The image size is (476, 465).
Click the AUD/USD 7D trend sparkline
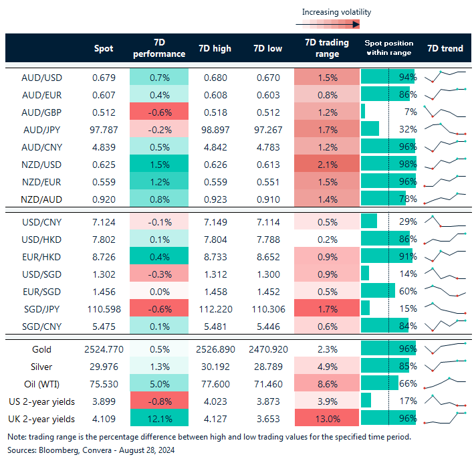[445, 76]
